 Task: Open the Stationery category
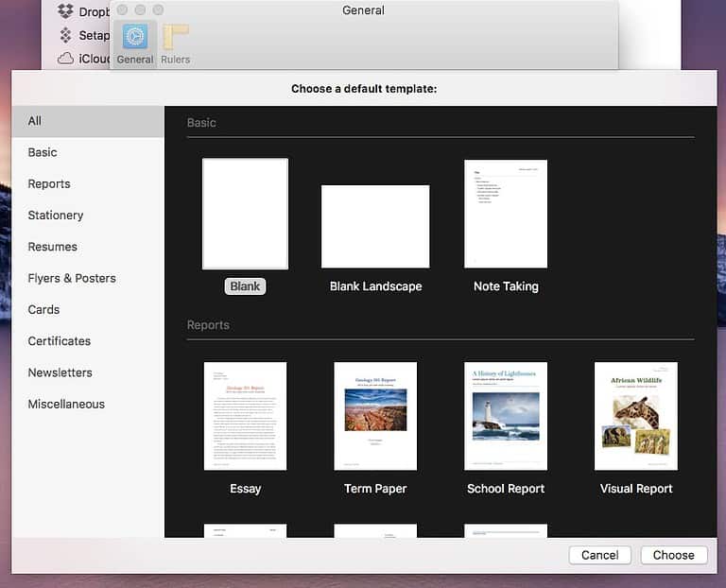coord(56,215)
